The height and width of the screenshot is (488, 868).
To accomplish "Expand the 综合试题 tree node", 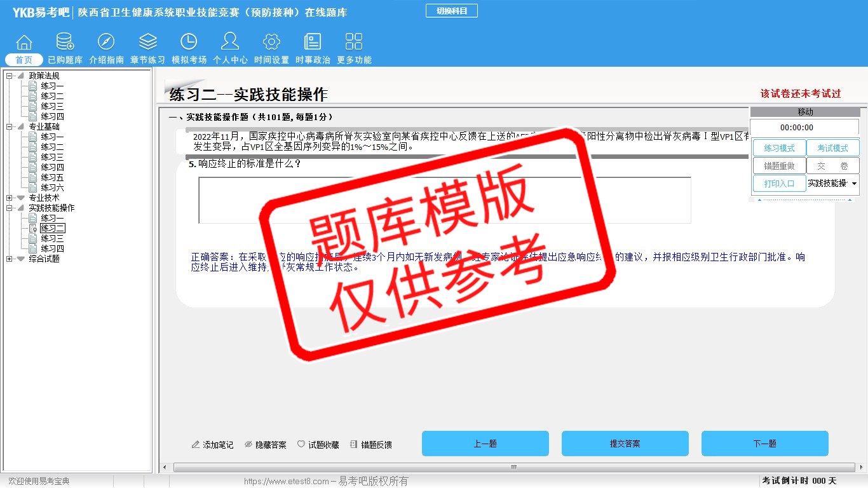I will point(9,259).
